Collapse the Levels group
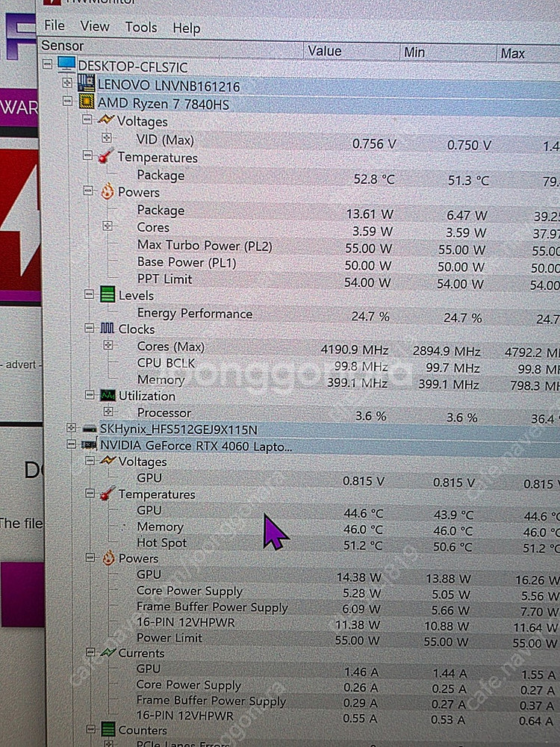 (x=89, y=294)
